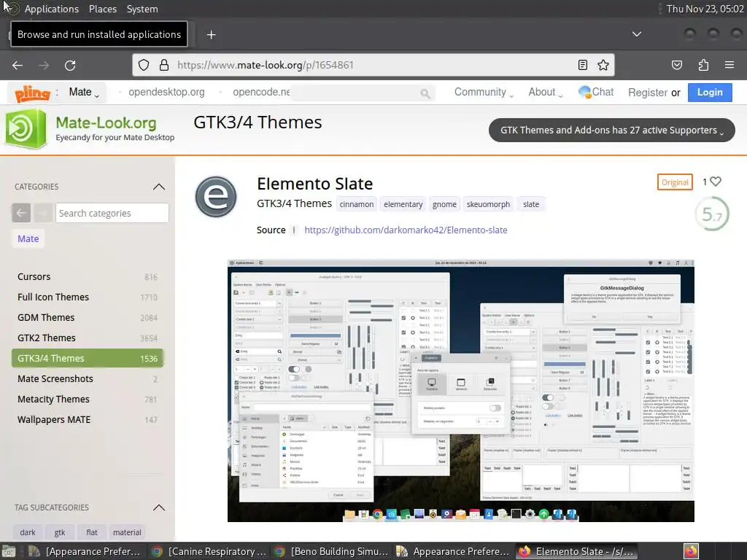The height and width of the screenshot is (560, 747).
Task: Click the material tag subcategory
Action: tap(127, 532)
